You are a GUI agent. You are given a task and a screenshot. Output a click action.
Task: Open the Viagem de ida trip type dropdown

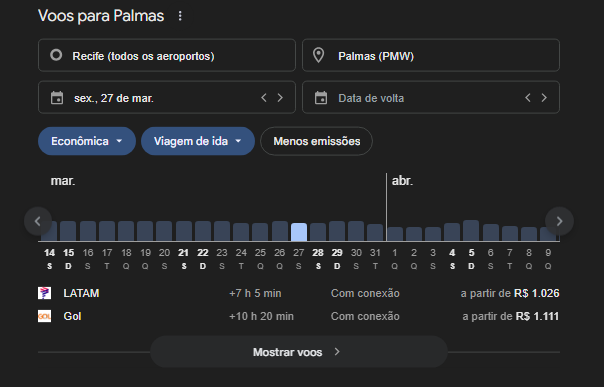tap(198, 141)
